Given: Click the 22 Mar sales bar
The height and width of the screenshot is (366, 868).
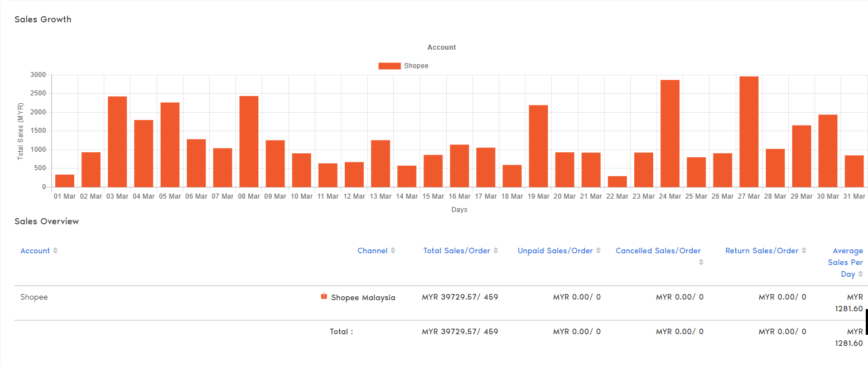Looking at the screenshot, I should tap(617, 182).
